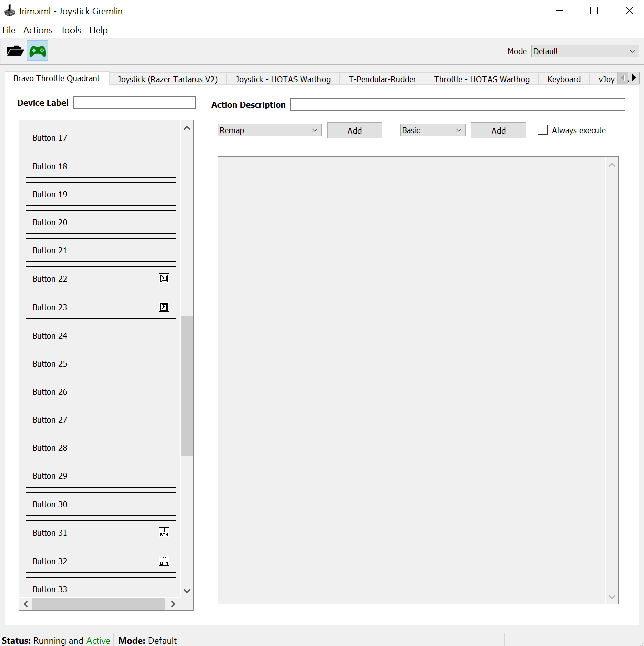Click Add next to the Remap dropdown
Image resolution: width=644 pixels, height=646 pixels.
coord(355,130)
